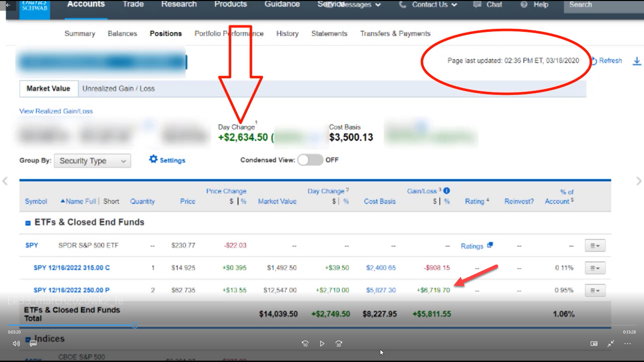Open the captions subtitle icon
This screenshot has height=362, width=644.
pyautogui.click(x=33, y=344)
